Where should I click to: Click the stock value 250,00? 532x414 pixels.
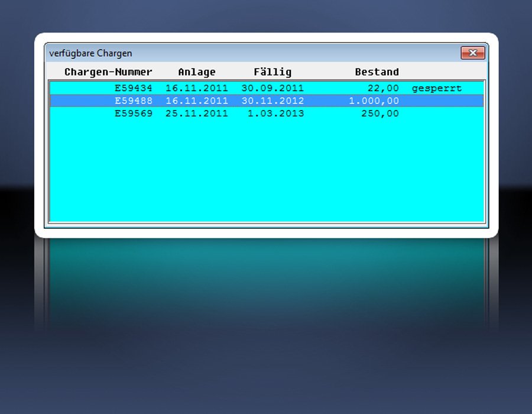(380, 114)
